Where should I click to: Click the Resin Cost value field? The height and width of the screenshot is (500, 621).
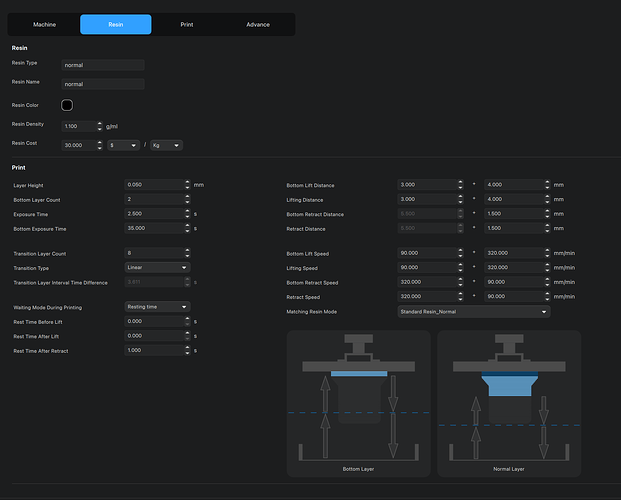pos(79,145)
